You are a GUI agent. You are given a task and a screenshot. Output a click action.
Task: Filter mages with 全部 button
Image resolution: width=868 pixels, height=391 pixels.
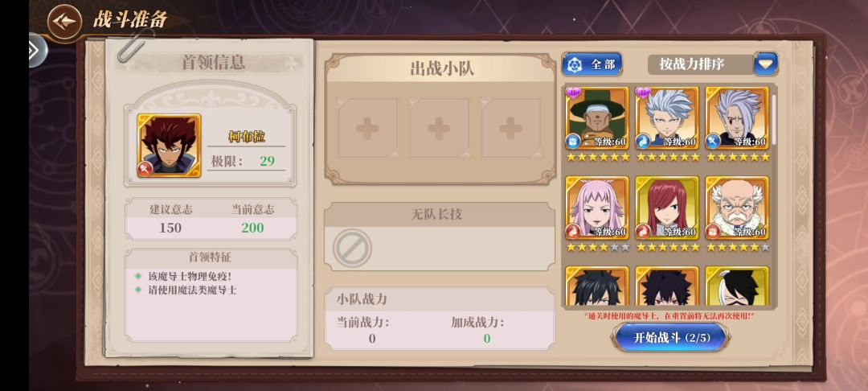592,64
